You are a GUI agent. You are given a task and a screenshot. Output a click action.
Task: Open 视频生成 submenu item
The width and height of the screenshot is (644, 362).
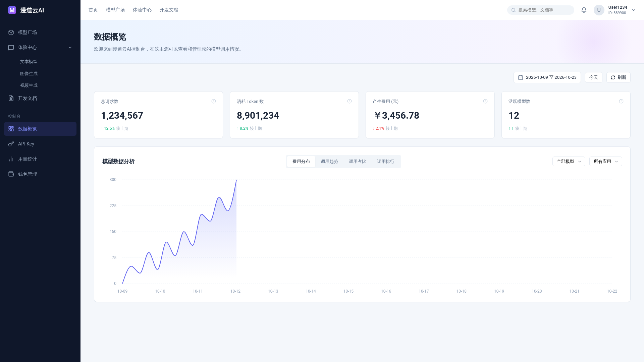coord(29,85)
